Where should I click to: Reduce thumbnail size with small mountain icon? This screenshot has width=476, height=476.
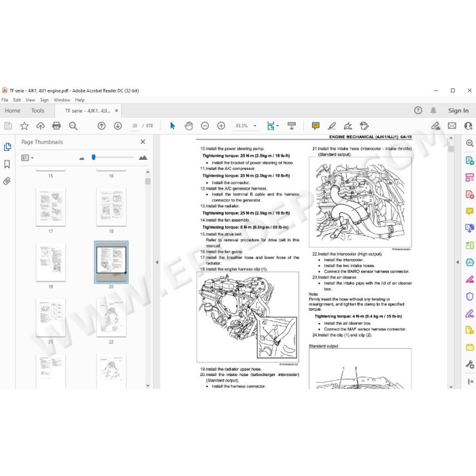coord(82,158)
